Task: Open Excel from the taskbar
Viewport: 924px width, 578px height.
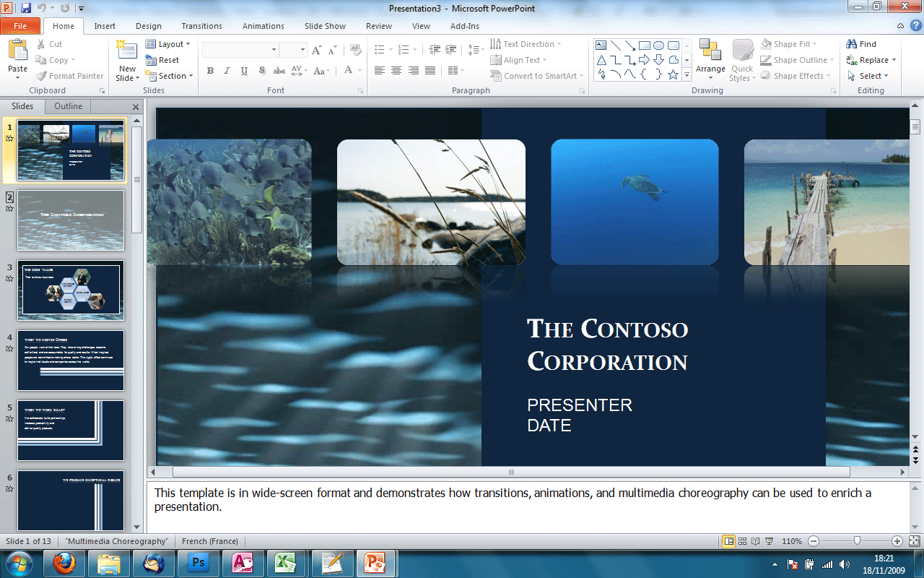Action: (287, 563)
